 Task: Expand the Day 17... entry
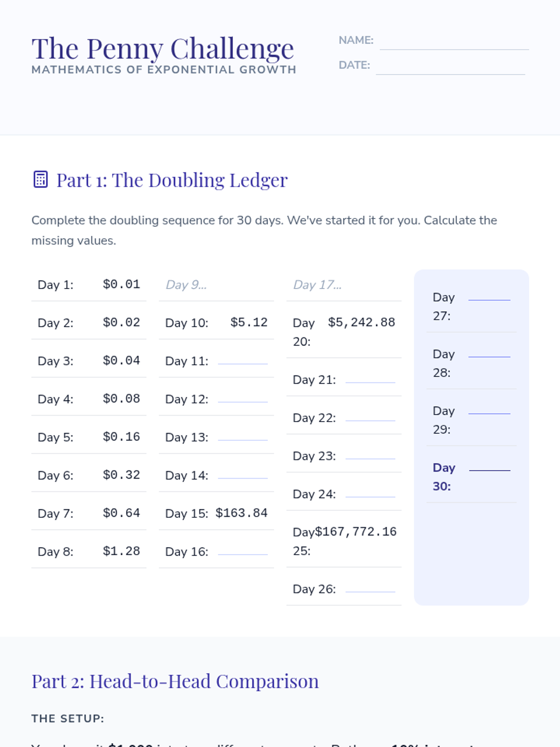[x=317, y=285]
